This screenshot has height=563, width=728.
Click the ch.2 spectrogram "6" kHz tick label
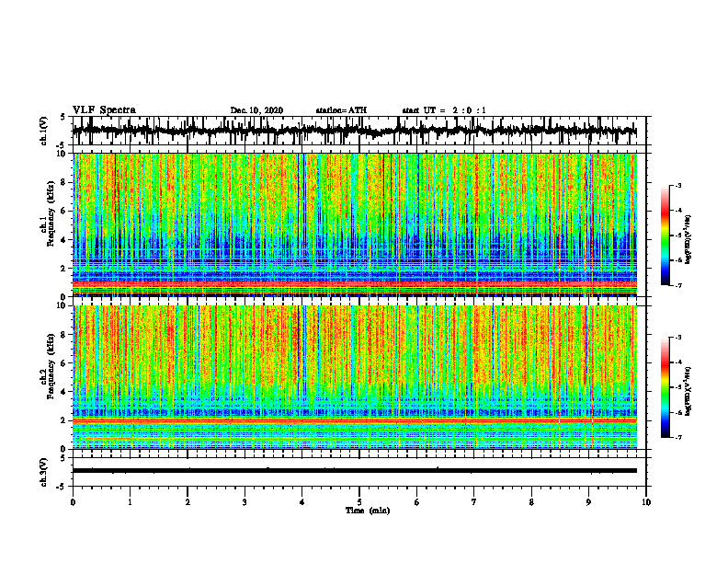(x=64, y=363)
